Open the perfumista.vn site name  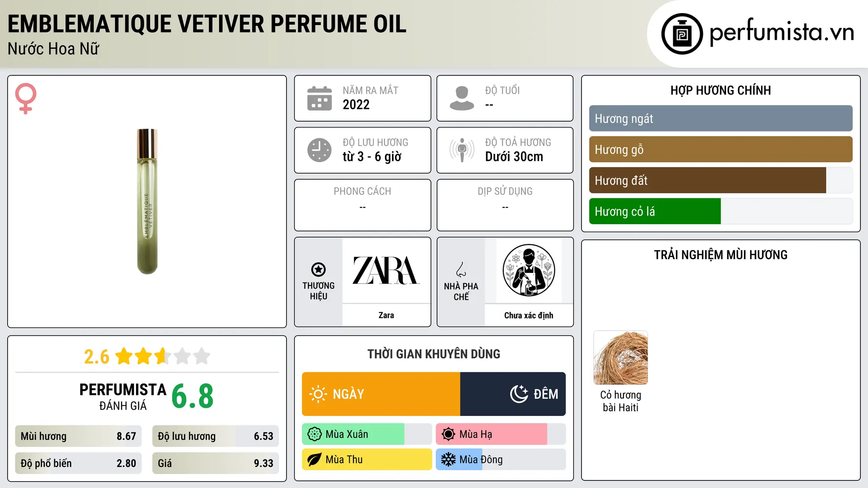(x=782, y=32)
